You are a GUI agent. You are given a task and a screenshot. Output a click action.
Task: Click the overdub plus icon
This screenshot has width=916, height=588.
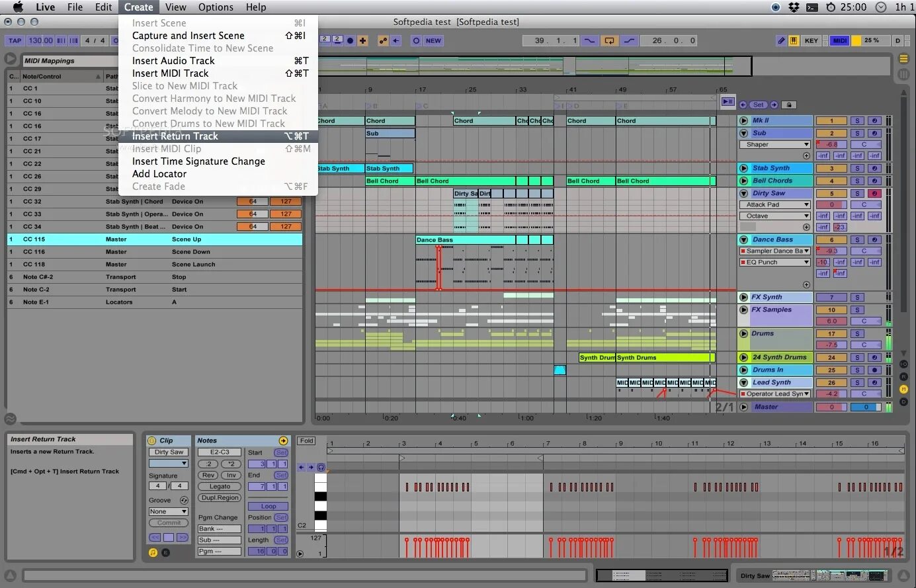[x=362, y=40]
